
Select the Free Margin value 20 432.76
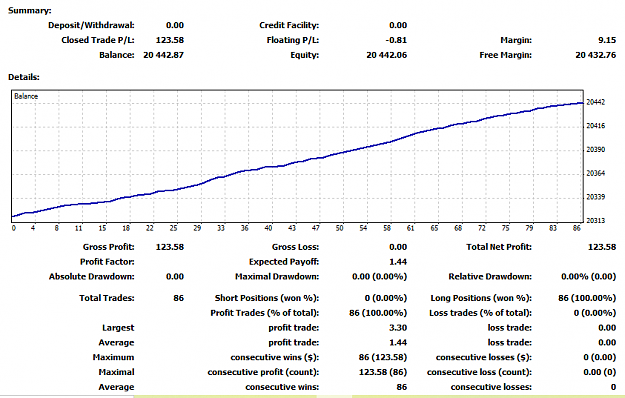coord(596,55)
